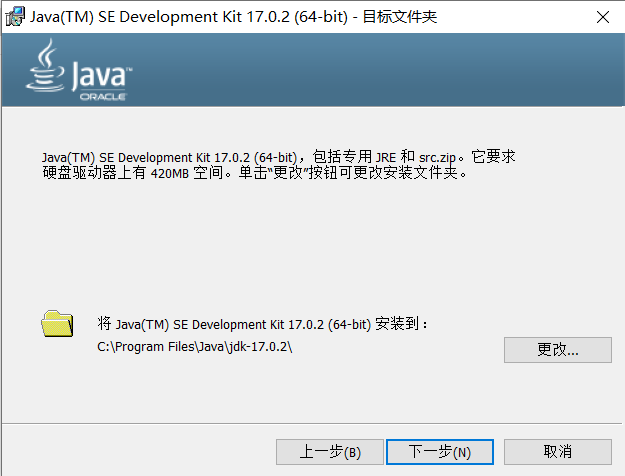Cancel installation with 取消 button
625x476 pixels.
click(558, 452)
